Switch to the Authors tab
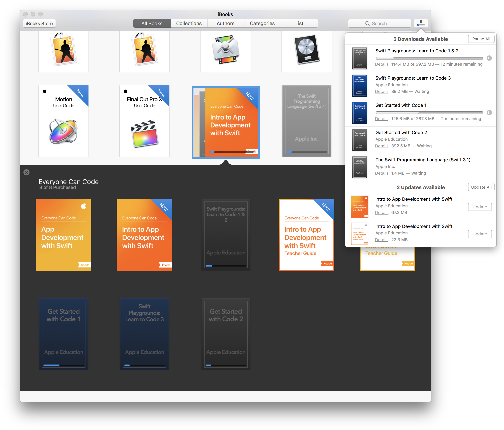This screenshot has height=430, width=504. pyautogui.click(x=226, y=23)
